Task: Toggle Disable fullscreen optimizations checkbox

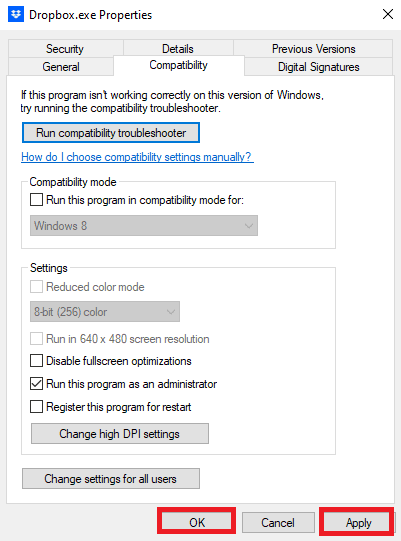Action: [36, 361]
